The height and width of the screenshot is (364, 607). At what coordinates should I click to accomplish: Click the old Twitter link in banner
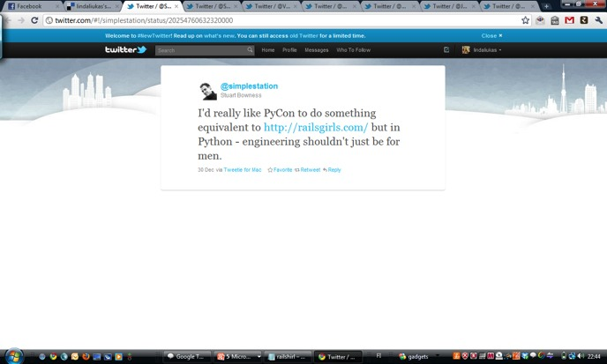tap(303, 35)
